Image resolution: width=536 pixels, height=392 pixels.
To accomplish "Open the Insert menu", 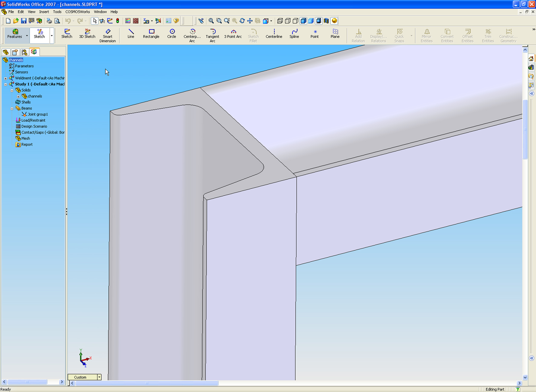I will [x=44, y=12].
